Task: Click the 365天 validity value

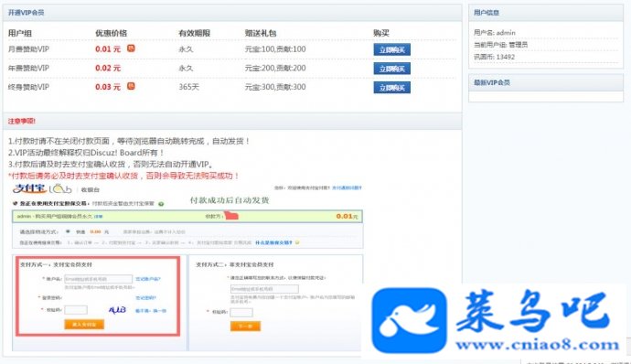Action: click(188, 87)
